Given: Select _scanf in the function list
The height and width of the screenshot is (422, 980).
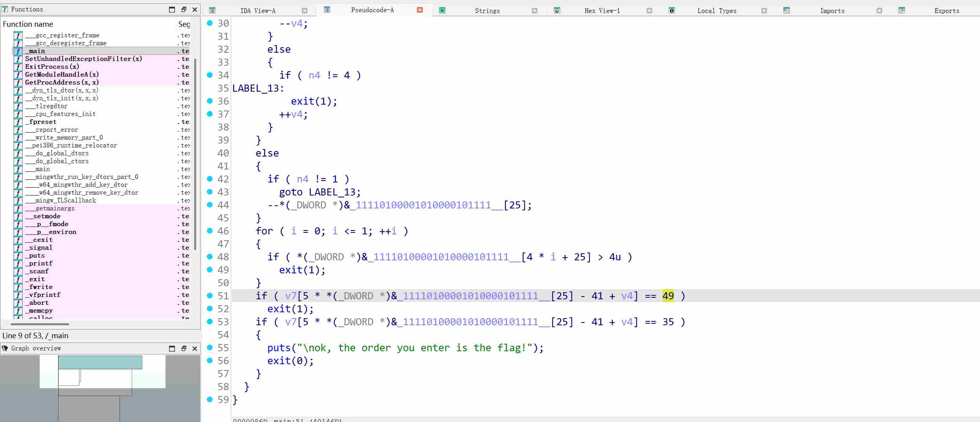Looking at the screenshot, I should 39,271.
